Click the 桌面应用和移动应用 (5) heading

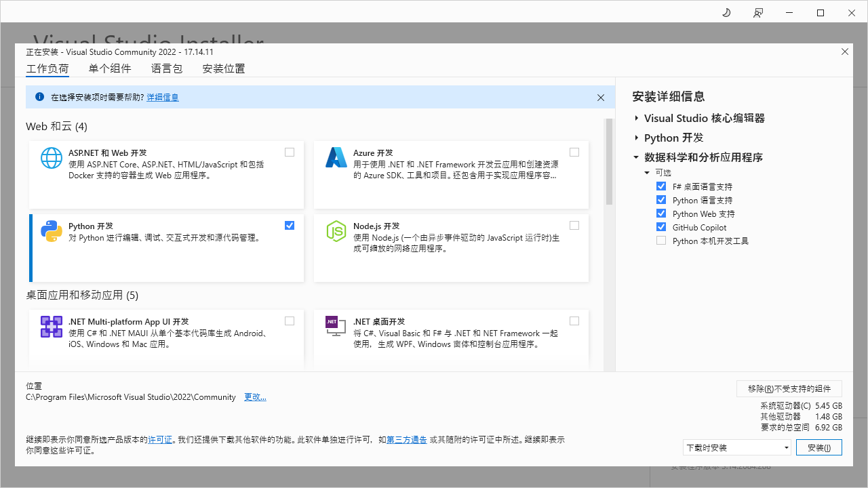tap(82, 296)
